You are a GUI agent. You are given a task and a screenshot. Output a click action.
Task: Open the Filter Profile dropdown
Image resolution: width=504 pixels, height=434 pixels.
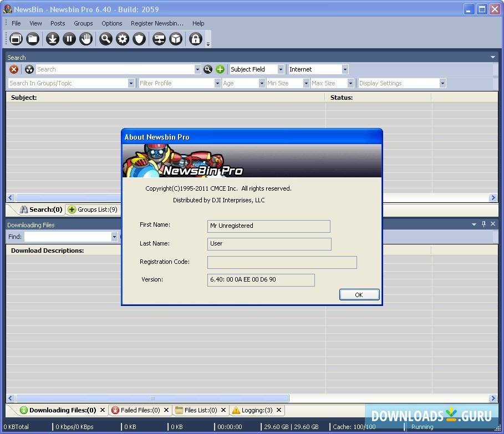(217, 83)
